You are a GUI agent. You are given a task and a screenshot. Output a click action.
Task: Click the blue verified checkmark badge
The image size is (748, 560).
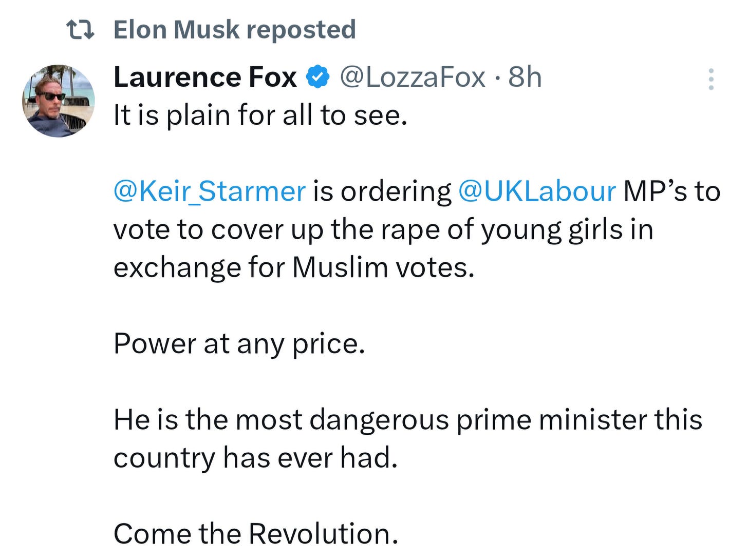tap(318, 78)
